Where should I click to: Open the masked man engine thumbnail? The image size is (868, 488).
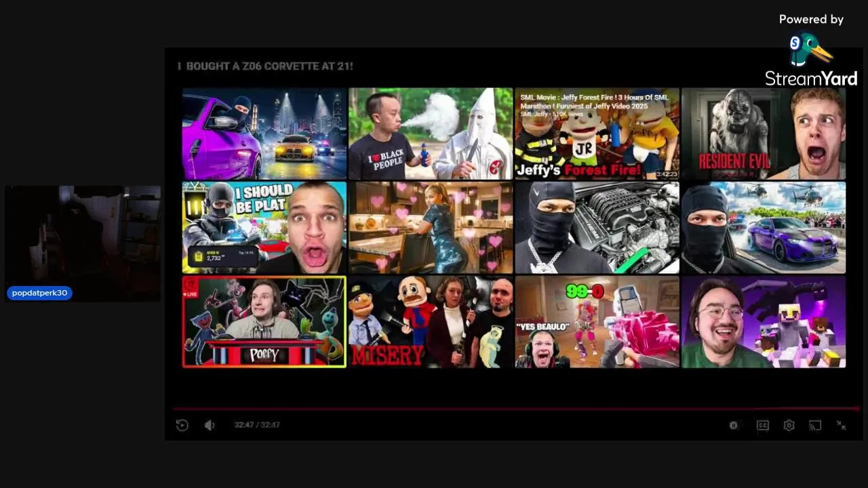[597, 227]
